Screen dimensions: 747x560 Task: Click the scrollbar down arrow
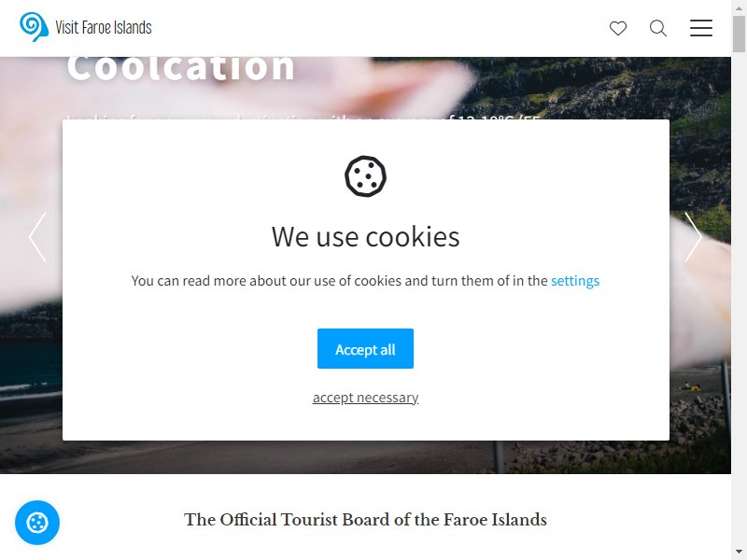[x=739, y=553]
